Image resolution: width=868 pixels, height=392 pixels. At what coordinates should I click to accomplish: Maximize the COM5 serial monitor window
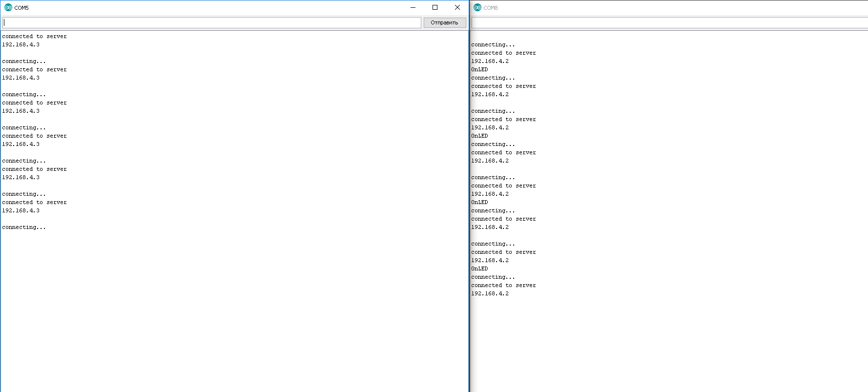click(435, 7)
